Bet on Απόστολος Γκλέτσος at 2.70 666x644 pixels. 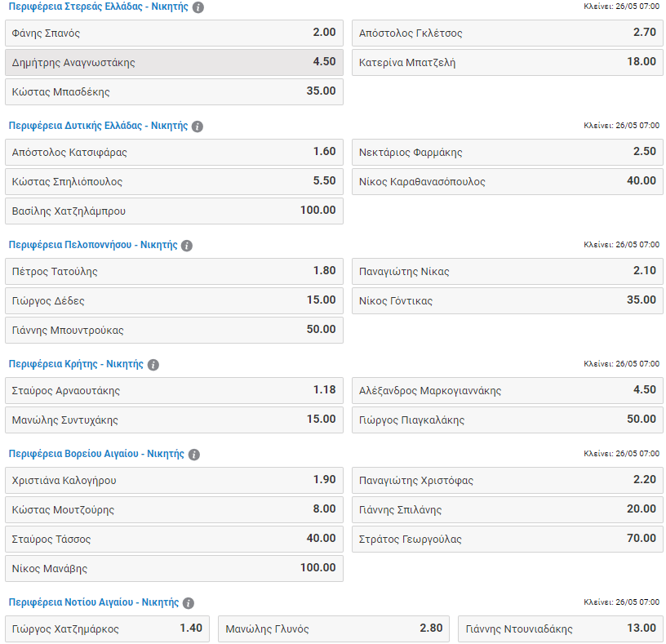tap(507, 33)
